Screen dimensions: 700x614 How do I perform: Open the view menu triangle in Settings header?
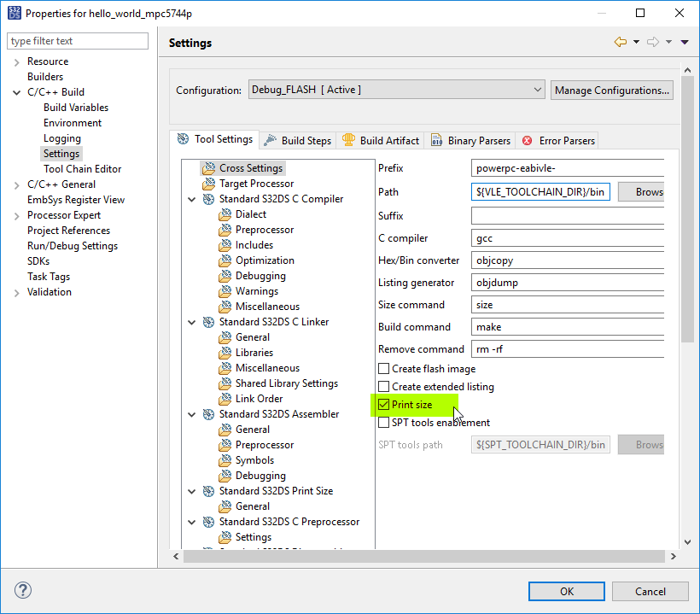pyautogui.click(x=685, y=42)
